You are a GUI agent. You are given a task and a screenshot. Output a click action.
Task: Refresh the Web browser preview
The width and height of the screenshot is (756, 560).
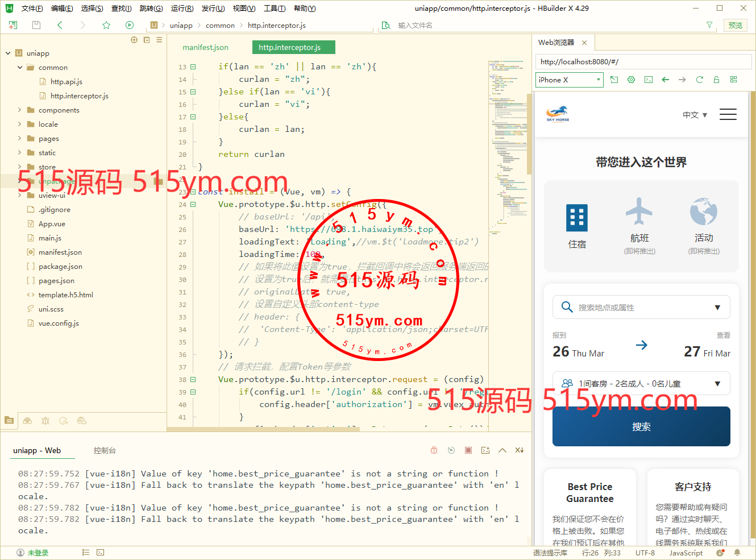tap(700, 80)
